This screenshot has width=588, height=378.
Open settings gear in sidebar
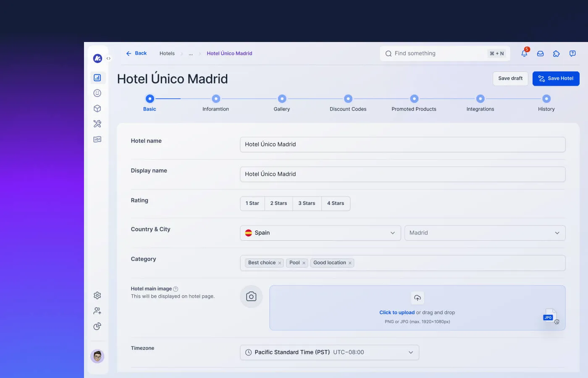(x=97, y=295)
